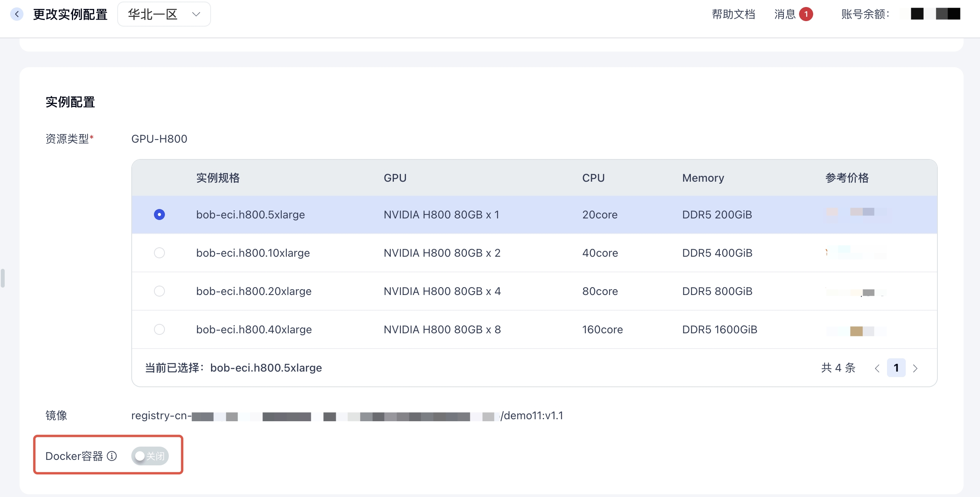Click page number 1 in pagination

896,368
